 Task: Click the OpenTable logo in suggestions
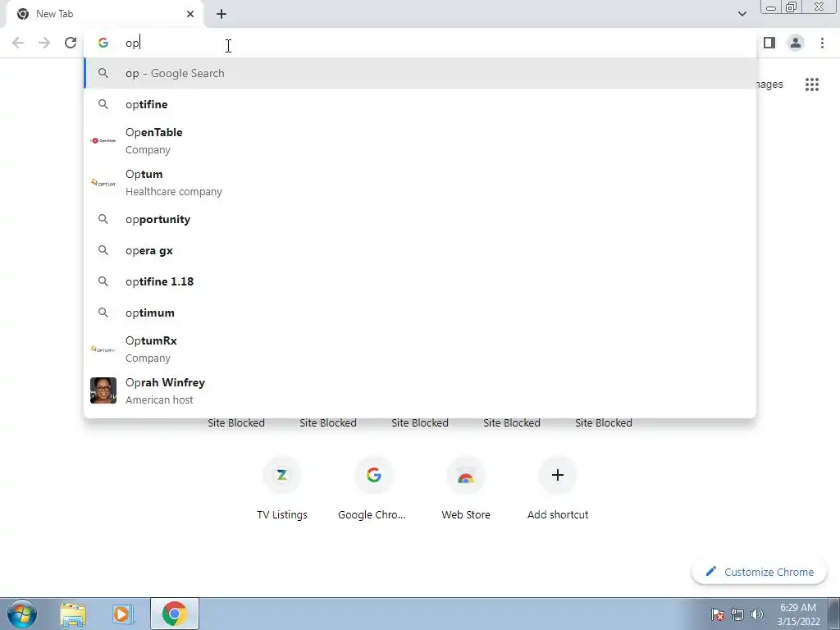[x=103, y=140]
